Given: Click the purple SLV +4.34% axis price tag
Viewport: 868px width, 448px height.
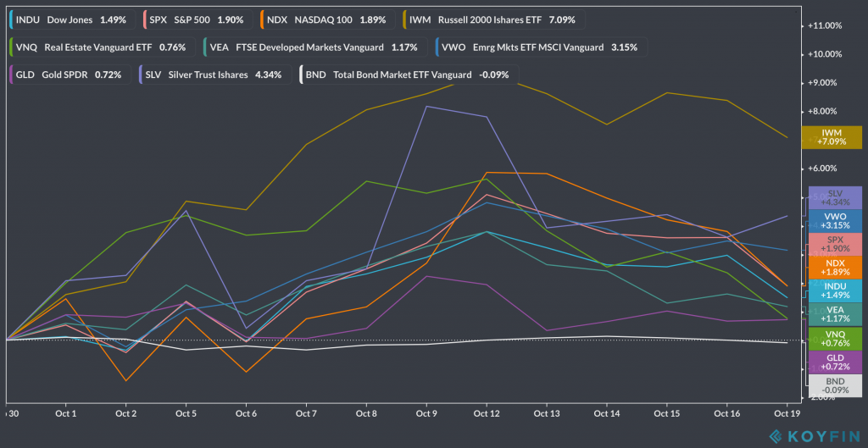Looking at the screenshot, I should 834,197.
